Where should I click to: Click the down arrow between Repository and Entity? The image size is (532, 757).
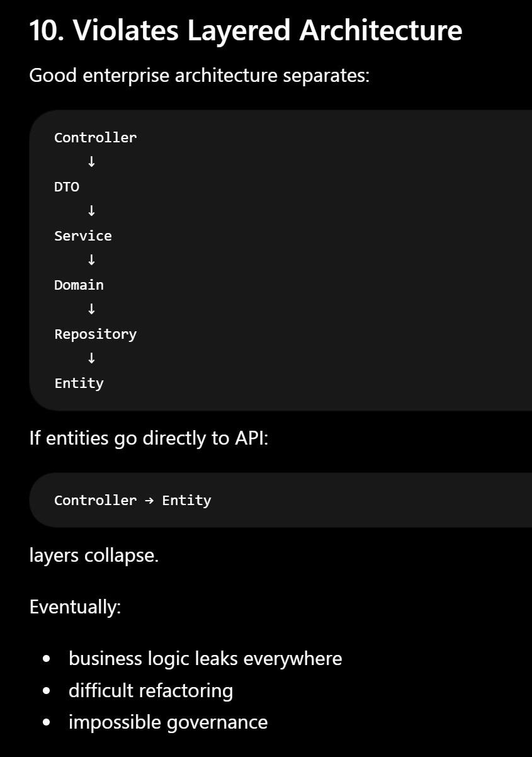pos(91,358)
